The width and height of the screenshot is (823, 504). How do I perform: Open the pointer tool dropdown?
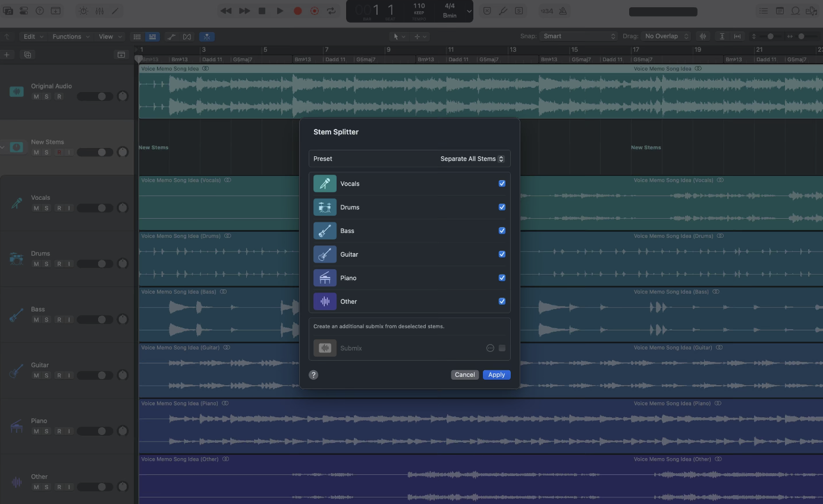click(398, 36)
